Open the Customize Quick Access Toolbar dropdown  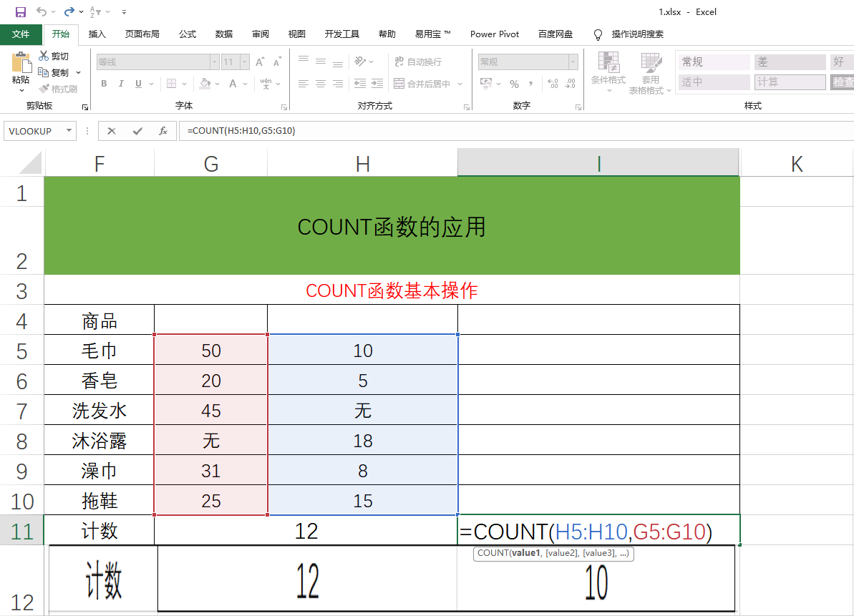pos(124,11)
